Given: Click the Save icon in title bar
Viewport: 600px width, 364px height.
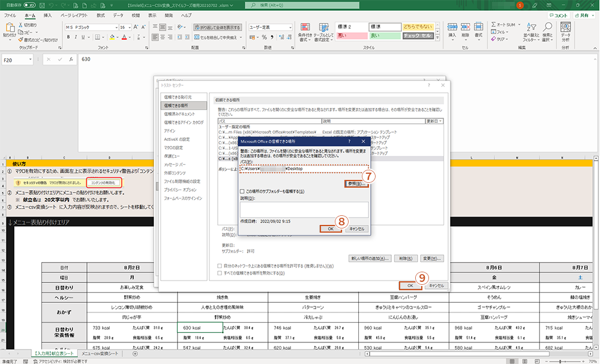Looking at the screenshot, I should click(x=42, y=5).
